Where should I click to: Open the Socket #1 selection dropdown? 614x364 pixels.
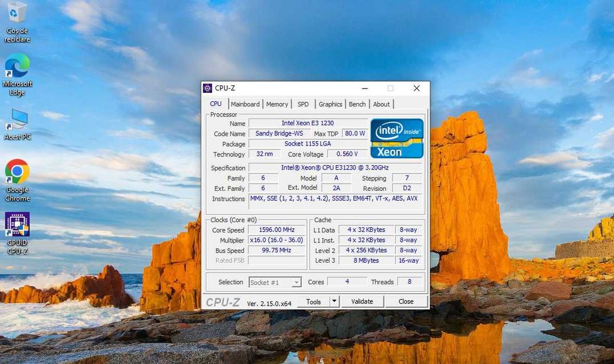point(275,282)
